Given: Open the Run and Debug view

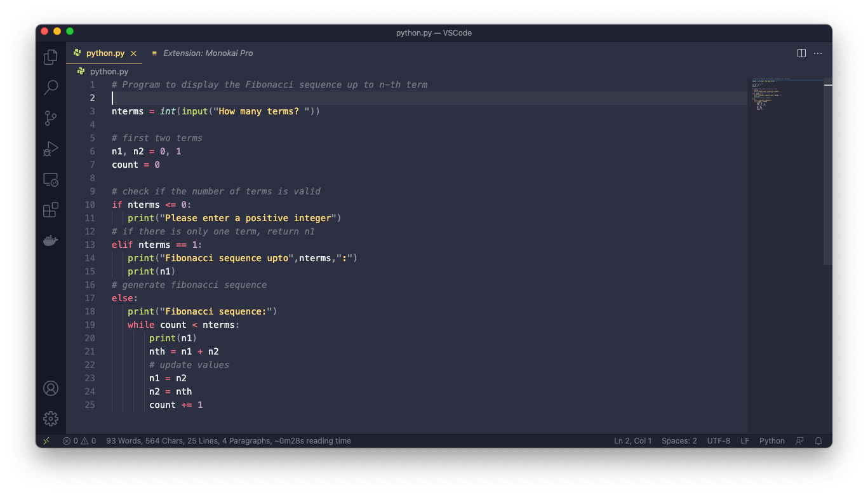Looking at the screenshot, I should coord(51,149).
